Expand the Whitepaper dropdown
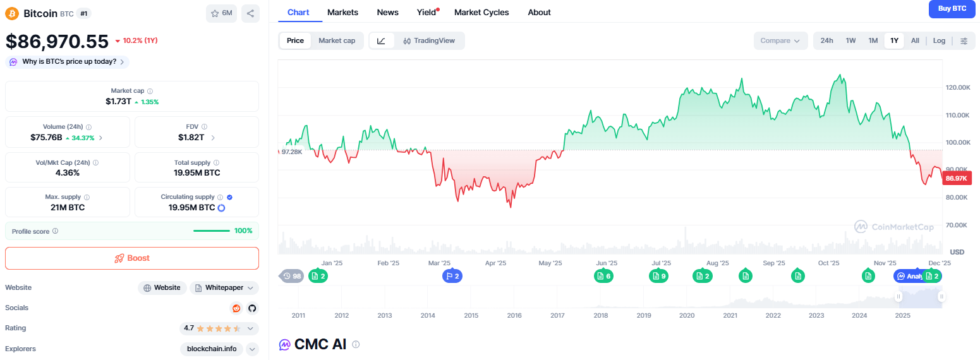Screen dimensions: 980x360 (251, 288)
